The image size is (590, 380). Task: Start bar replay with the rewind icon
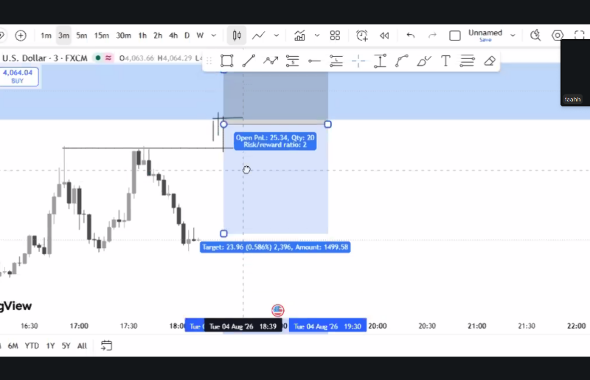(x=384, y=36)
